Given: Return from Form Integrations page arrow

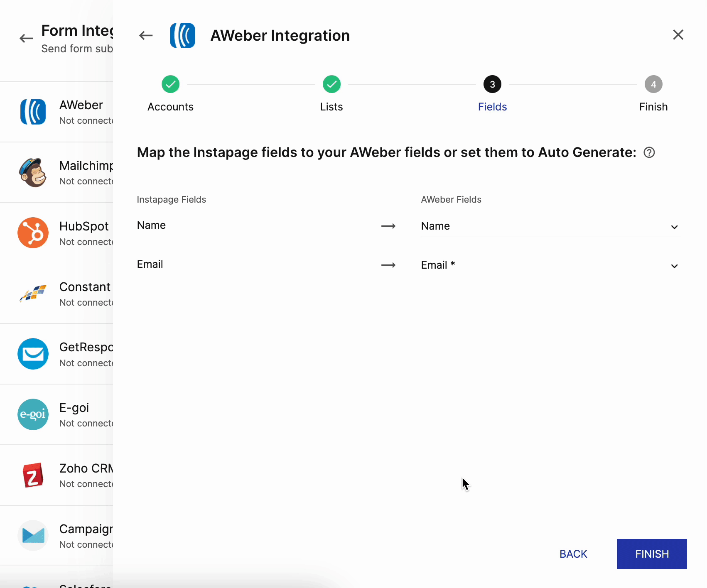Looking at the screenshot, I should pos(26,39).
